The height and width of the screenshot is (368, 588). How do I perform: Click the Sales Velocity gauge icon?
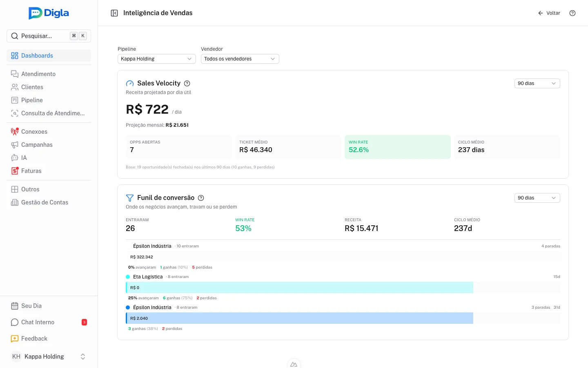130,83
